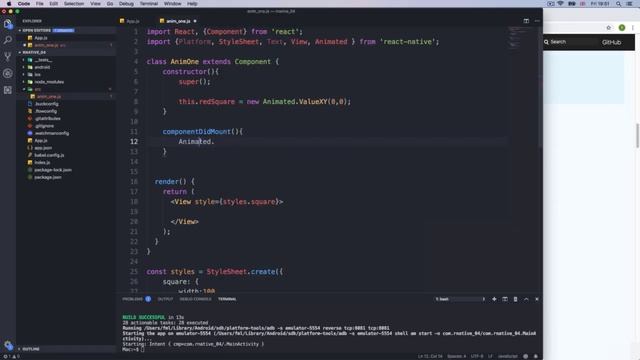Change indentation via Spaces: 4 status item
The image size is (640, 360).
point(457,356)
